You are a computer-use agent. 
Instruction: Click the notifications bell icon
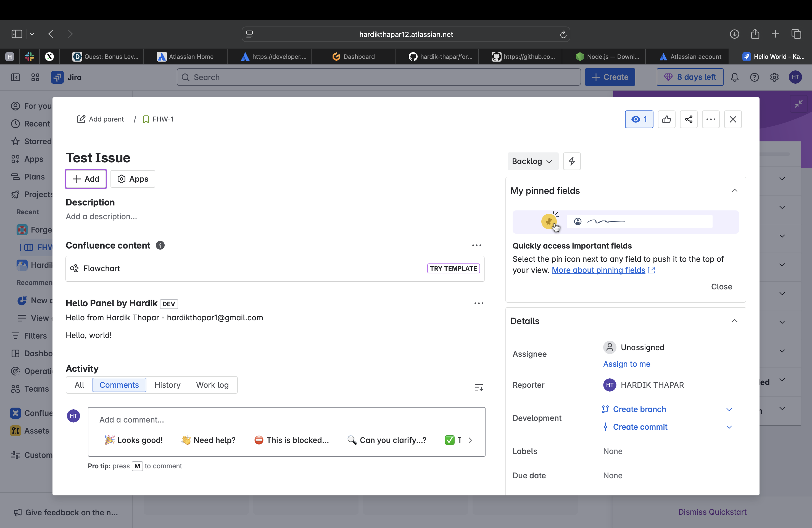point(735,77)
